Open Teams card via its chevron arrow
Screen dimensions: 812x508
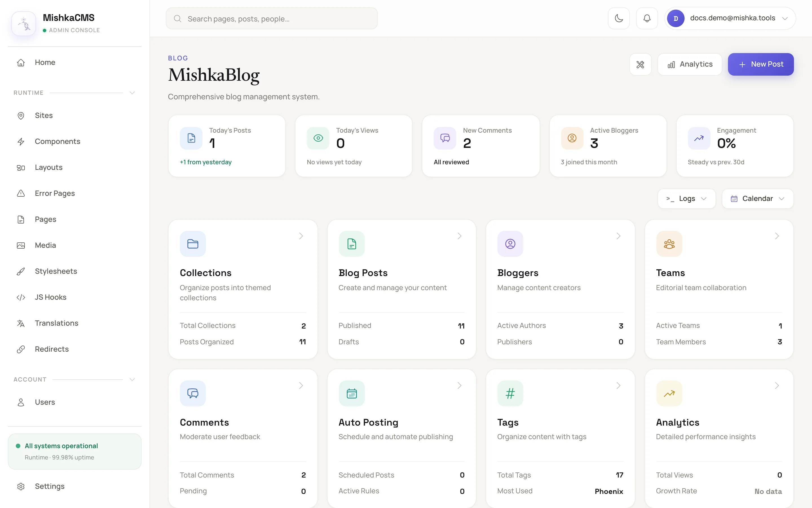click(x=777, y=236)
